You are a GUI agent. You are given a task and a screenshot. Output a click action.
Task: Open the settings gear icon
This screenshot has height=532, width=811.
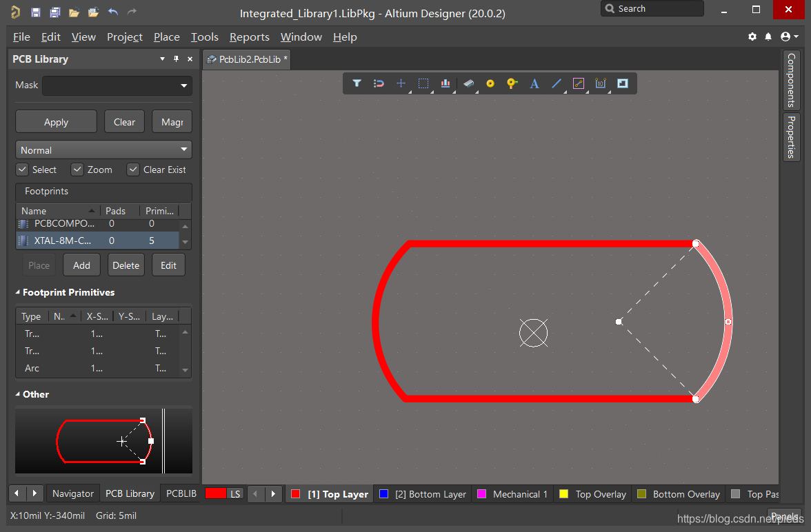752,37
